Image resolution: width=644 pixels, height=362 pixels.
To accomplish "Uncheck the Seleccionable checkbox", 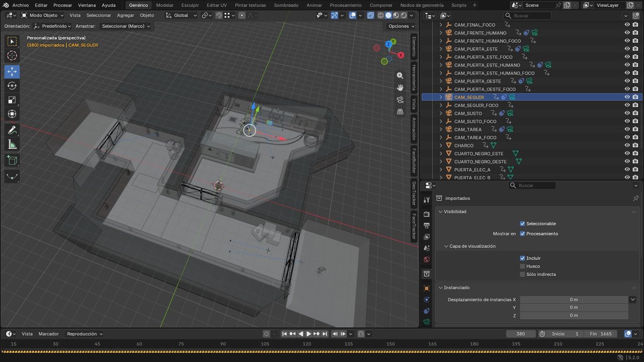I will (522, 224).
